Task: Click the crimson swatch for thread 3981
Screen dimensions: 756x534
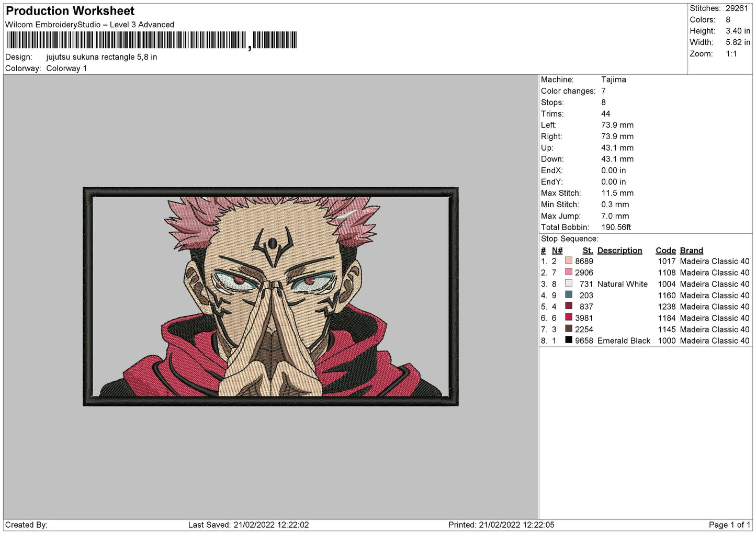Action: (569, 317)
